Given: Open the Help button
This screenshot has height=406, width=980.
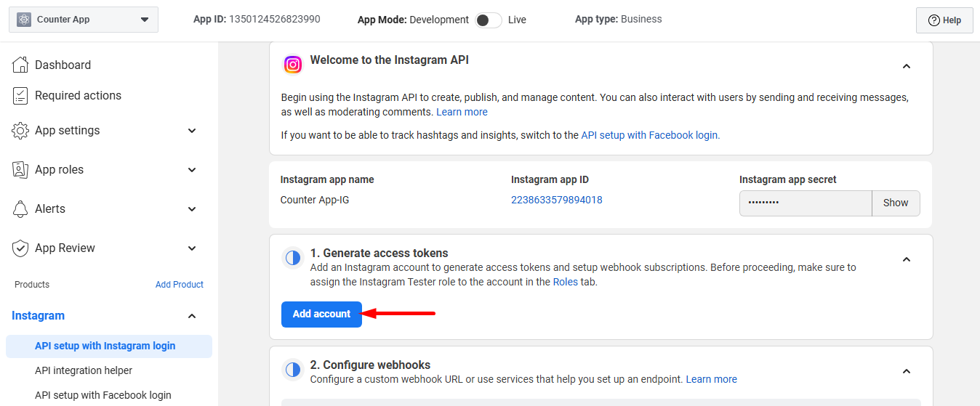Looking at the screenshot, I should click(x=944, y=20).
